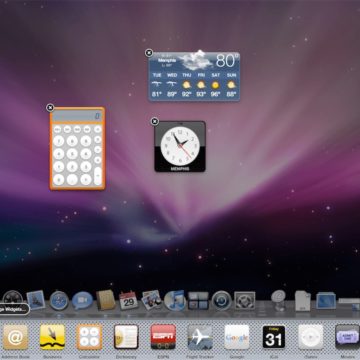This screenshot has height=360, width=360.
Task: Add the iTunes controller widget
Action: (311, 337)
